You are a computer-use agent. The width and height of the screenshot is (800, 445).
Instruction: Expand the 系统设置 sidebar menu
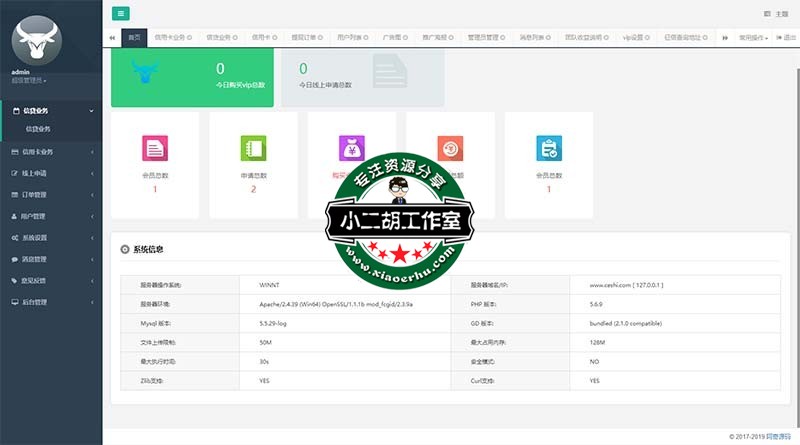(x=51, y=238)
